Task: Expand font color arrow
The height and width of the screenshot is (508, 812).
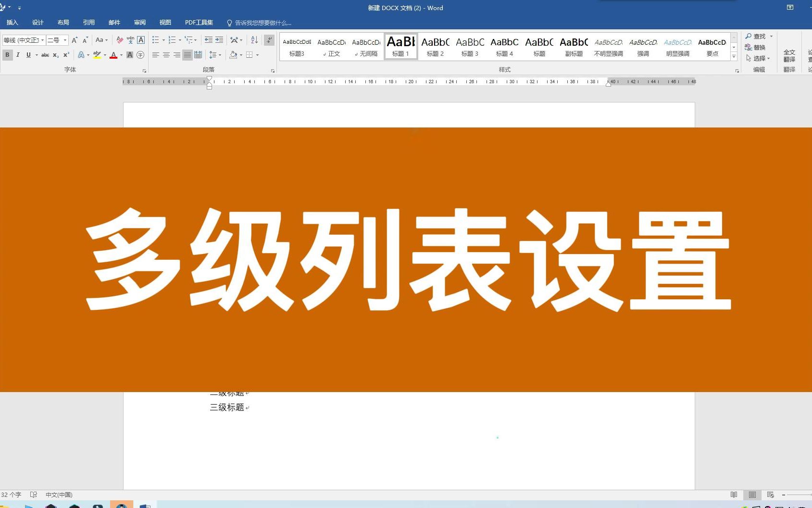Action: [121, 55]
